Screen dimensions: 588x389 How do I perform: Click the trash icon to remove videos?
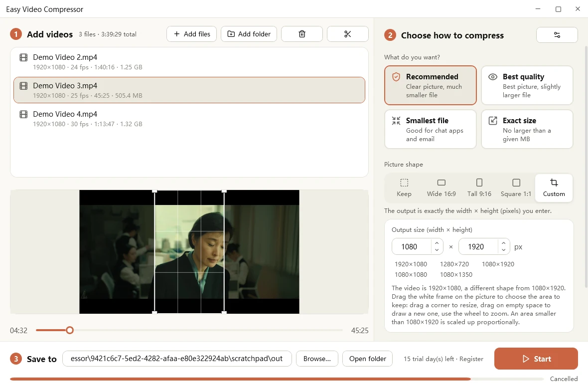(x=302, y=34)
